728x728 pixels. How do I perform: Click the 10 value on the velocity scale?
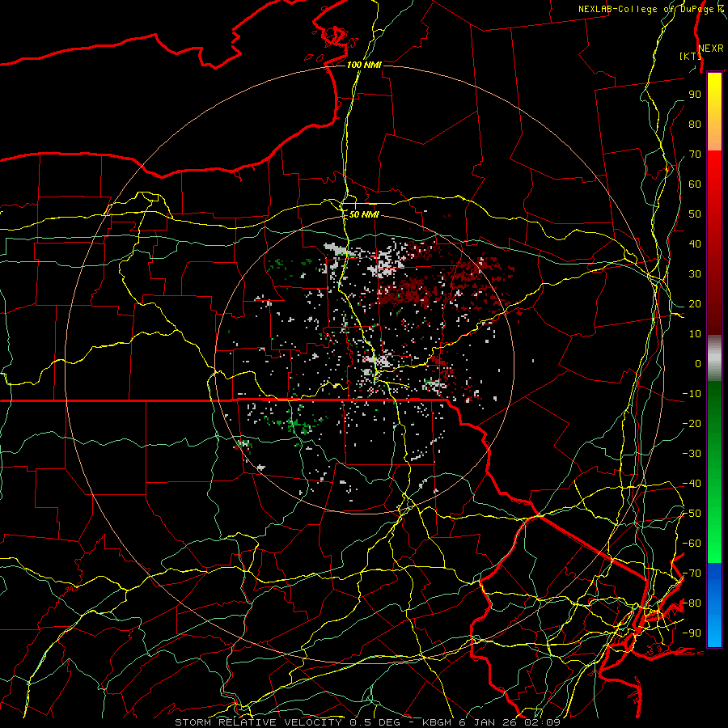695,334
